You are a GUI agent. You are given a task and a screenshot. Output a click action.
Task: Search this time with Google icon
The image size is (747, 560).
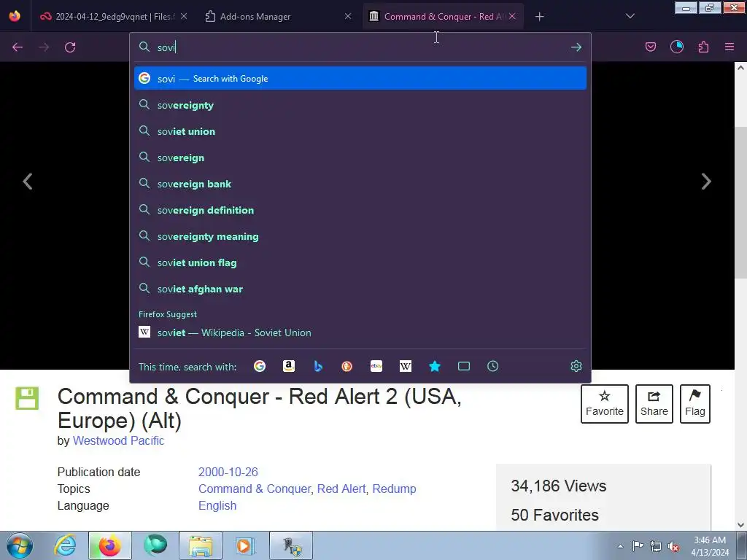pos(260,366)
